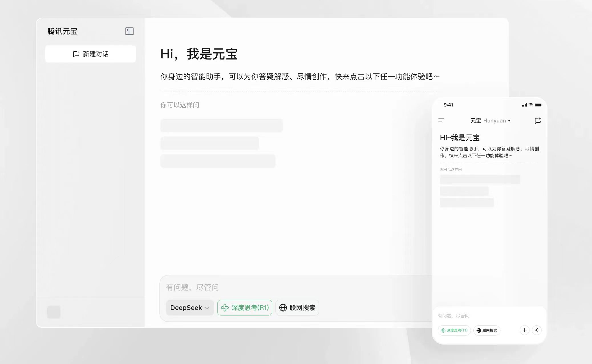This screenshot has height=364, width=592.
Task: Toggle 深度思考(T1) in the mobile view
Action: pos(454,330)
